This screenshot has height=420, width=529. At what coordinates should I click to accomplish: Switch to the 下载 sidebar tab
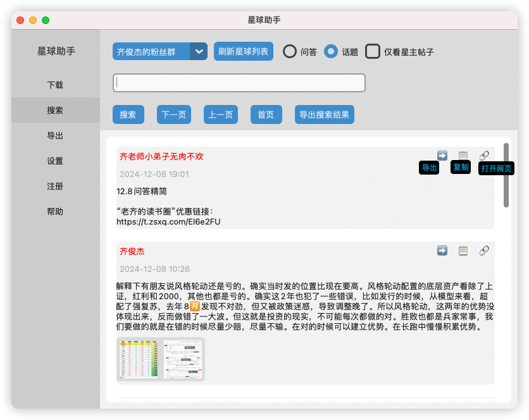(55, 85)
